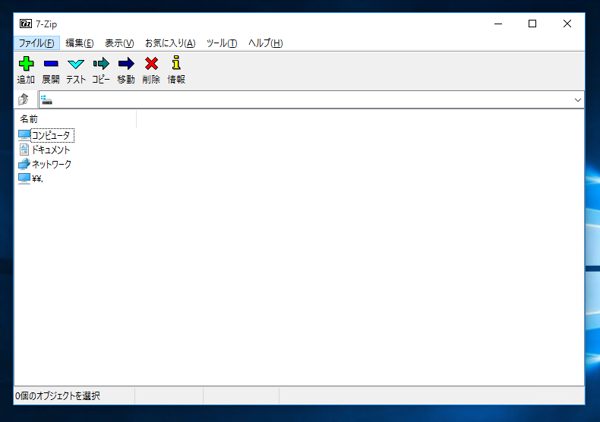Click the blue minus 展開 (Extract) icon
The width and height of the screenshot is (600, 422).
point(51,64)
